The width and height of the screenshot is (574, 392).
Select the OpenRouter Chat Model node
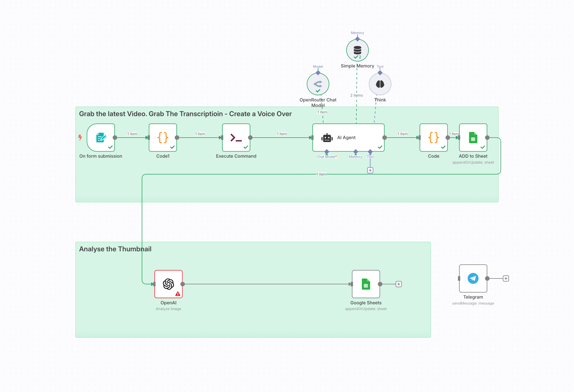click(x=318, y=84)
